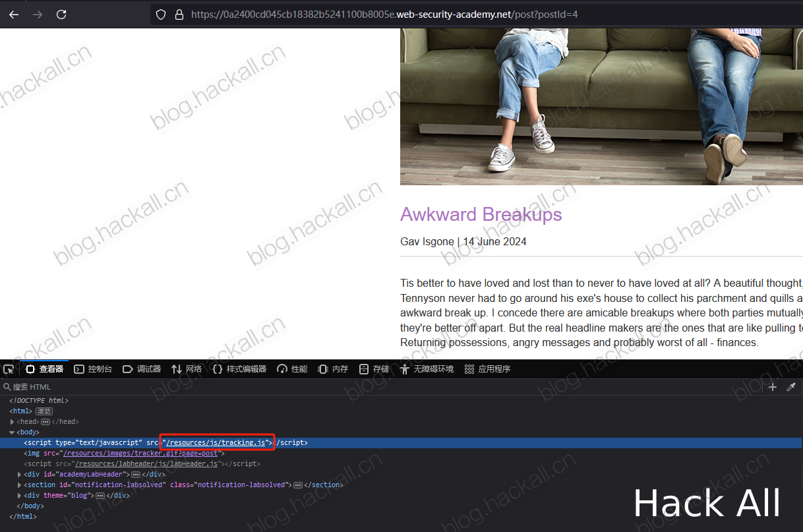Click the ellipsis badge in blog div

100,495
